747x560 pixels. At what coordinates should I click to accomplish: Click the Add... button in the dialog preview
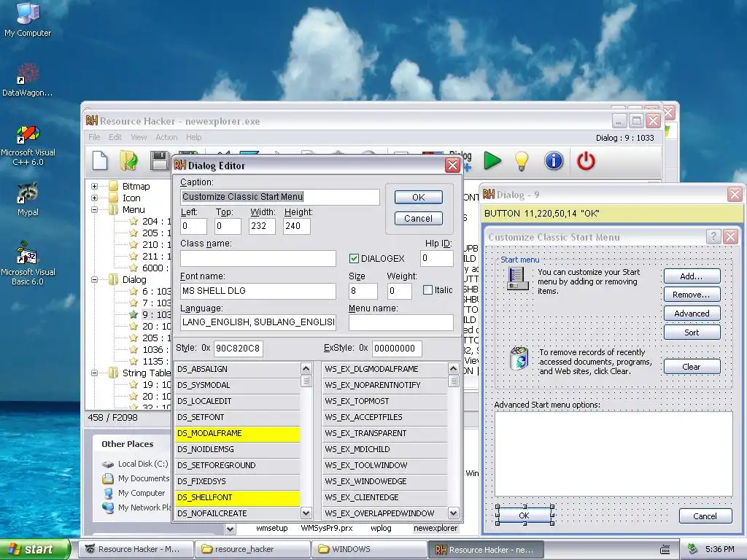[692, 276]
